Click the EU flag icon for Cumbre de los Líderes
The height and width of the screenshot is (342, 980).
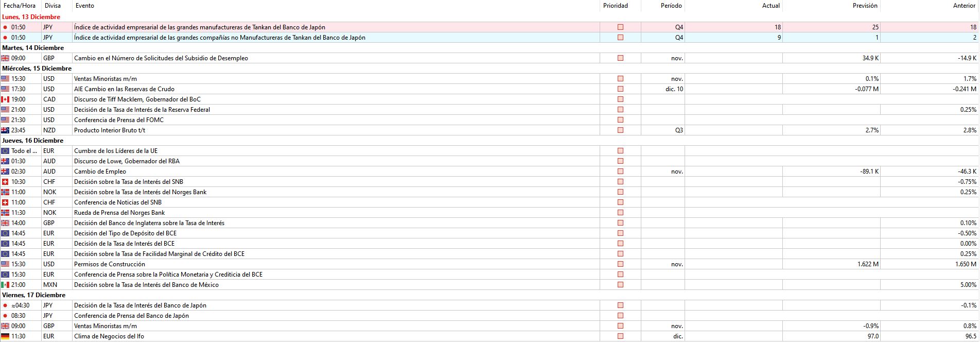[5, 151]
